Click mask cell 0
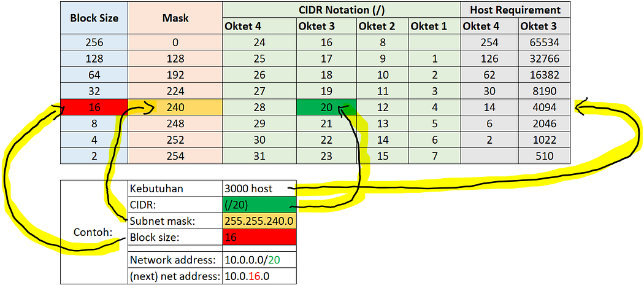This screenshot has height=285, width=644. tap(175, 42)
